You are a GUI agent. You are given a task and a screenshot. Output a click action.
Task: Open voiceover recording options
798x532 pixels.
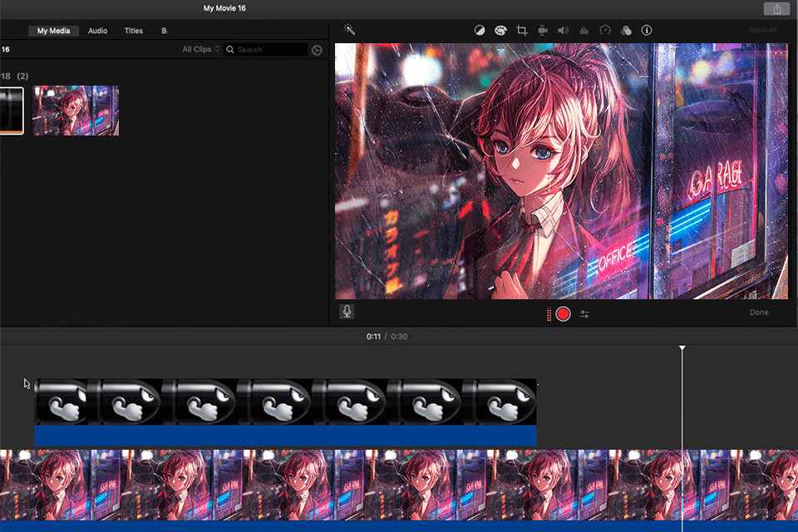[584, 314]
